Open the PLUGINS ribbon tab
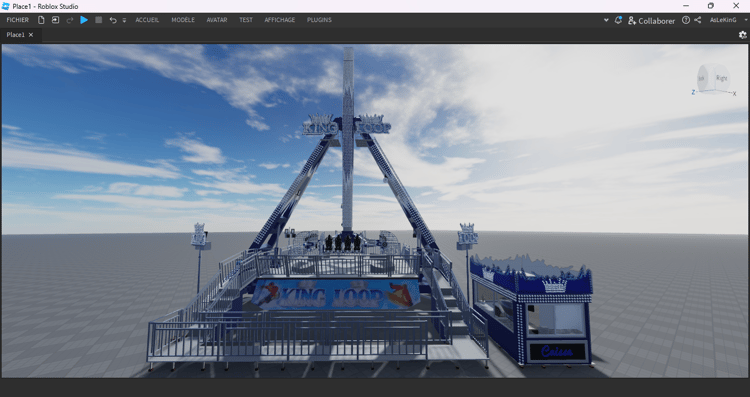Image resolution: width=750 pixels, height=397 pixels. [320, 20]
